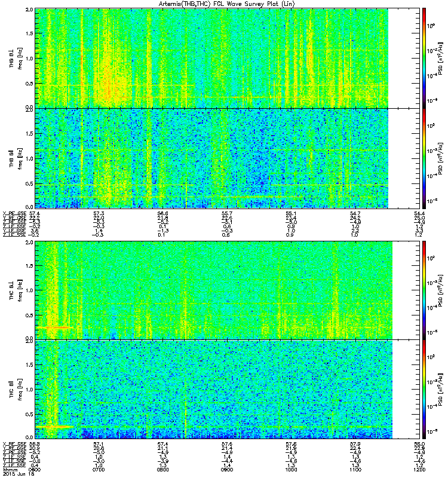Click the 0700 time tick label
Viewport: 448px width, 478px height.
click(99, 470)
